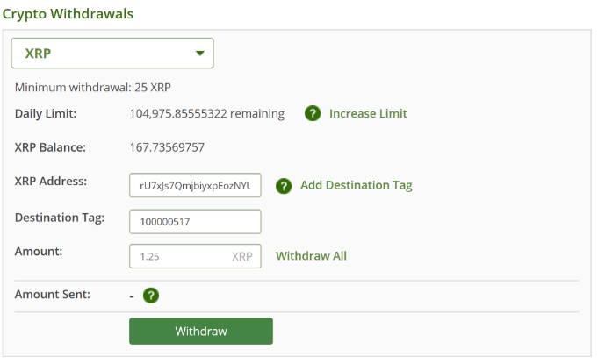Click the Add Destination Tag link
The height and width of the screenshot is (364, 598).
point(357,185)
